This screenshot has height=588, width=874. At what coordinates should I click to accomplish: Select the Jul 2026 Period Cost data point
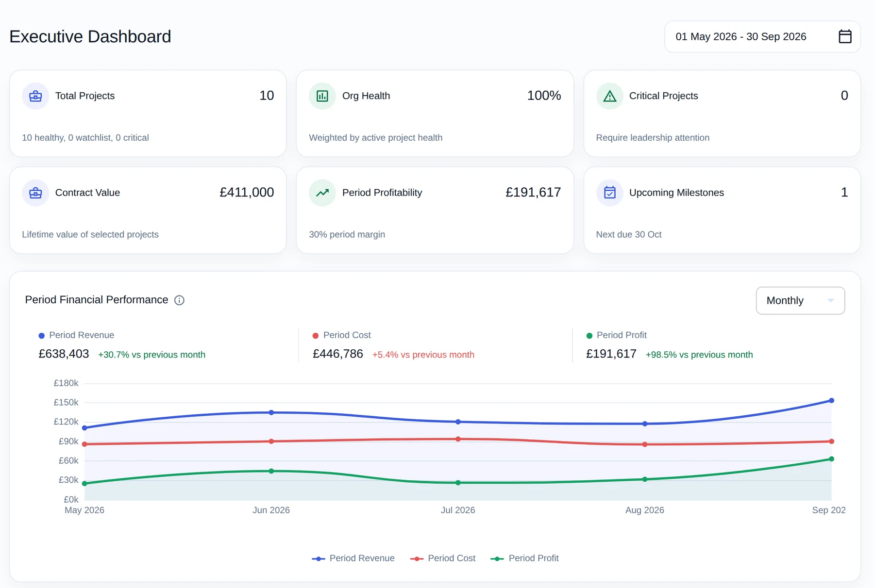click(x=458, y=439)
